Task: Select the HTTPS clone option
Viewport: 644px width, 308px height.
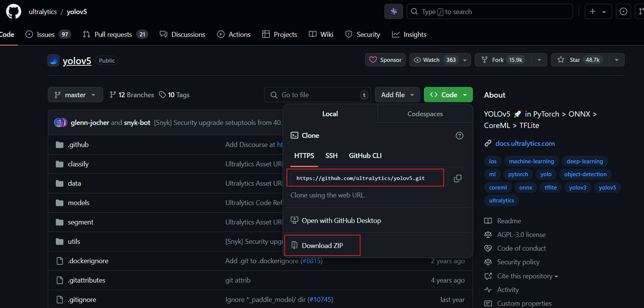Action: [x=304, y=156]
